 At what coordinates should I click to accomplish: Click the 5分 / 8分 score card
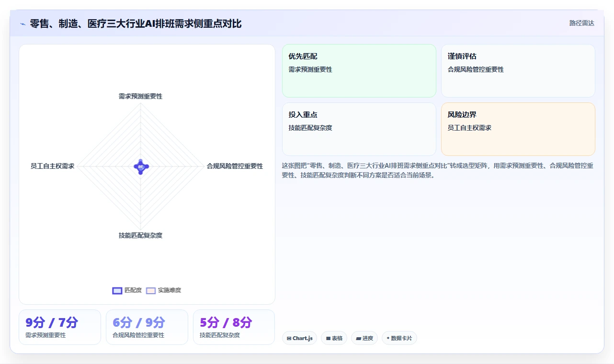tap(234, 327)
